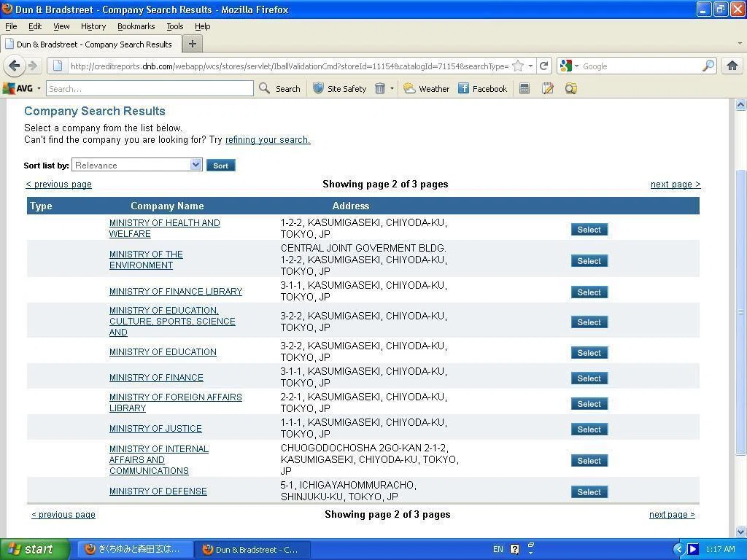
Task: Open Ministry of Justice link
Action: click(155, 429)
